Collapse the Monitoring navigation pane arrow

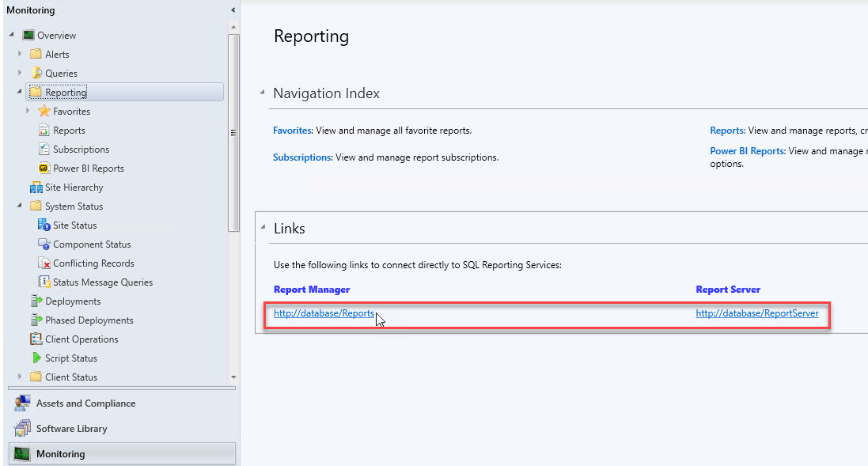(233, 10)
